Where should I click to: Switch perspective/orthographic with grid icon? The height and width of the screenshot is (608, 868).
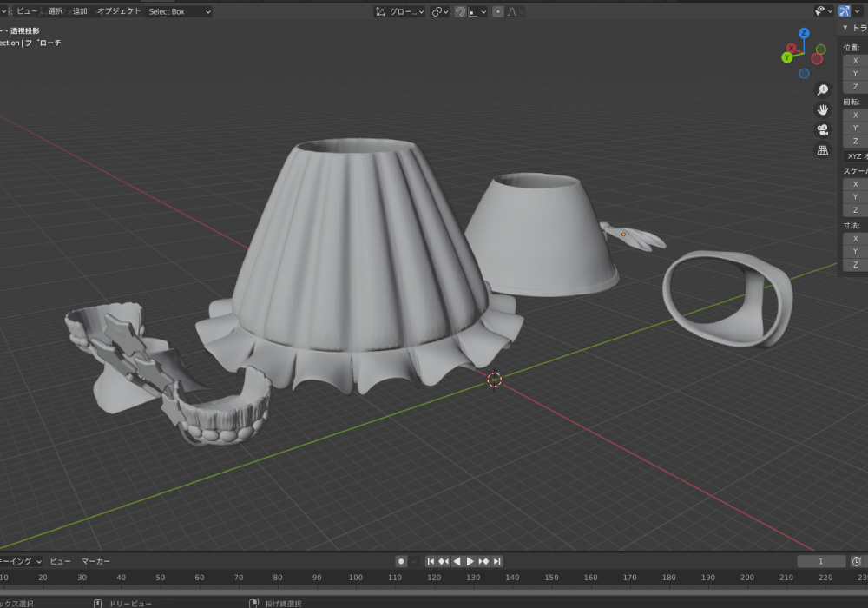point(823,150)
